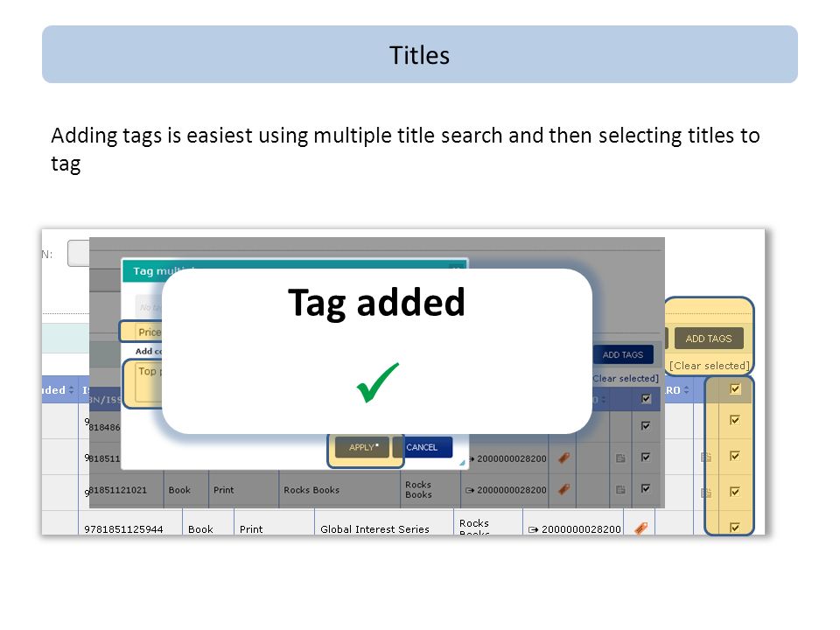The image size is (840, 630).
Task: Click the 'Tag multiple' dialog title bar
Action: point(294,270)
